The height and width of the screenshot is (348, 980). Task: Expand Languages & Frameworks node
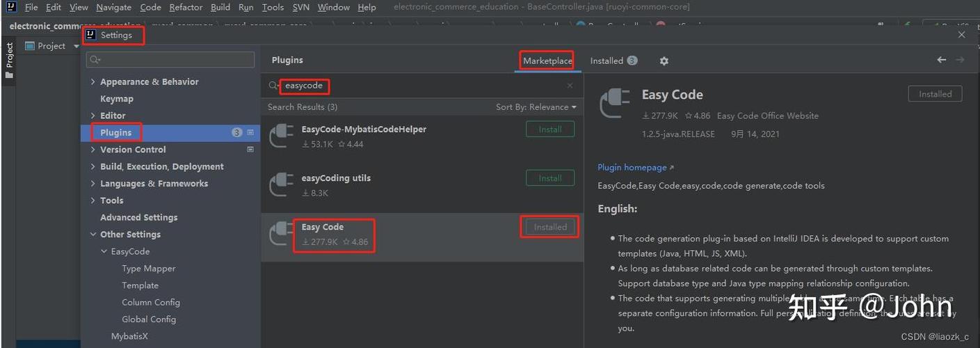93,184
